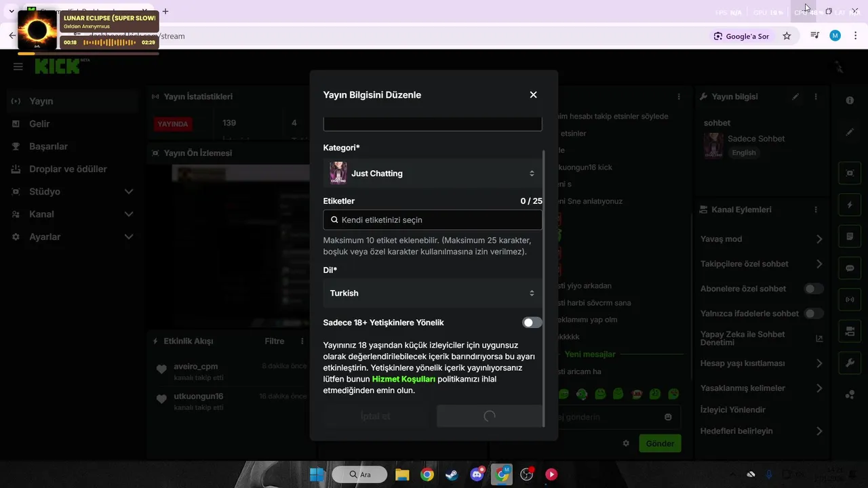
Task: Edit Yayın bilgisi with the pencil icon
Action: click(795, 97)
